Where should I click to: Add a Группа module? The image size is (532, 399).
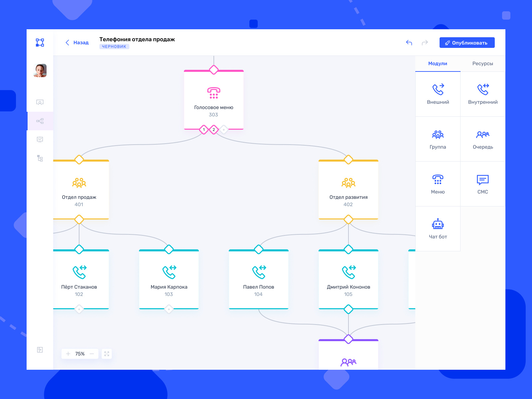438,139
